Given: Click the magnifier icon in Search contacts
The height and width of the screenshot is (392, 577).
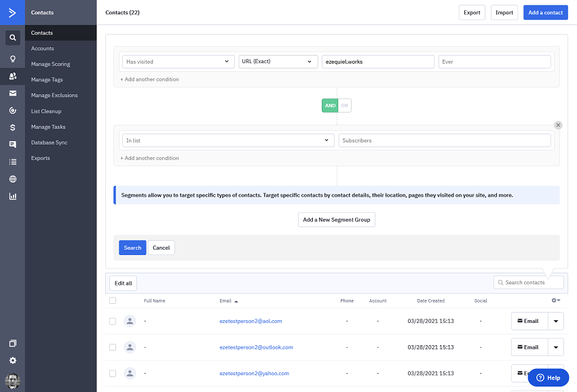Looking at the screenshot, I should 500,282.
